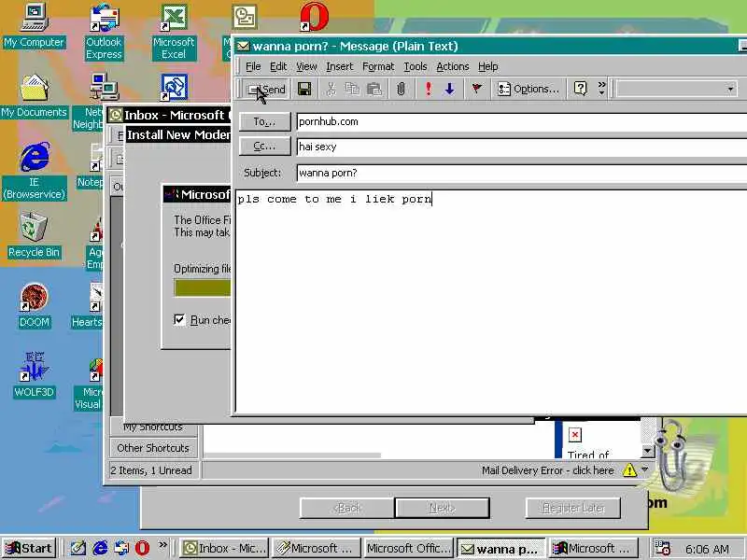This screenshot has height=560, width=747.
Task: Click the Cc... address button
Action: tap(265, 147)
